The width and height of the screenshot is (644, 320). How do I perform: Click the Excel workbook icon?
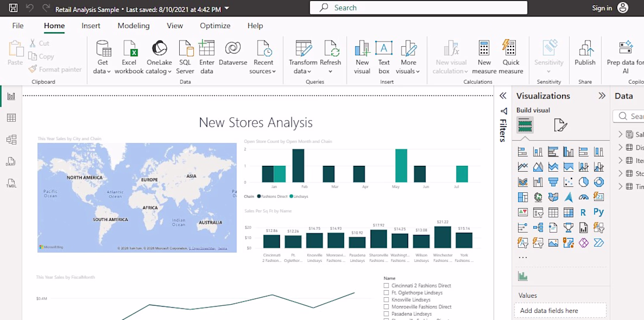pyautogui.click(x=129, y=49)
